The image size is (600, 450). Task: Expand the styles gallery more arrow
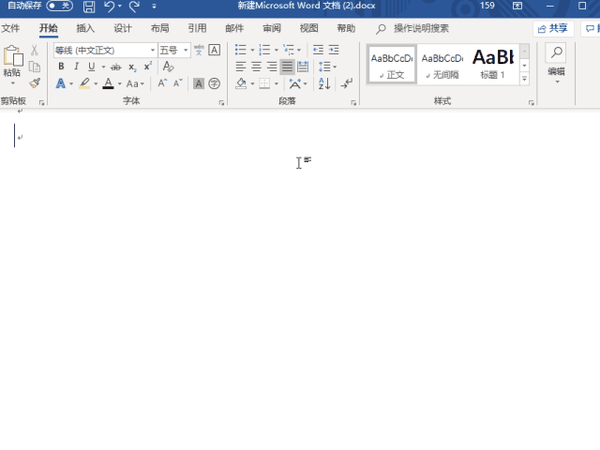(x=525, y=79)
